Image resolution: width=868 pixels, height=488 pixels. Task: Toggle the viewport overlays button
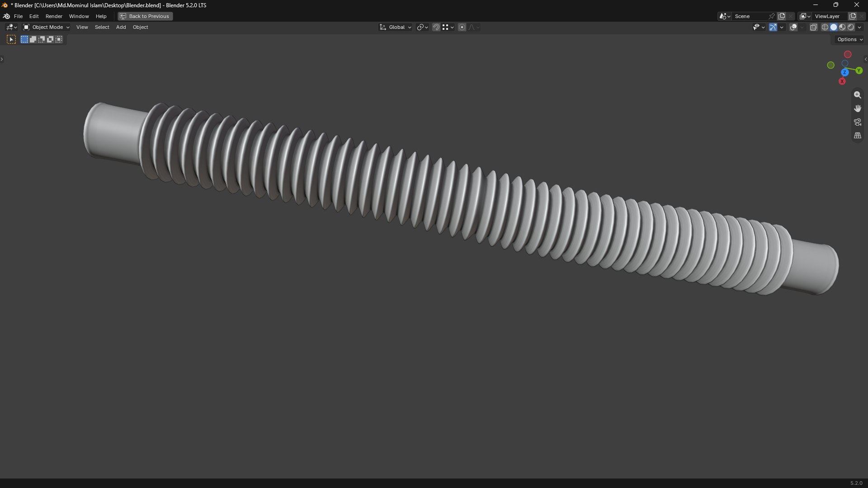(793, 27)
